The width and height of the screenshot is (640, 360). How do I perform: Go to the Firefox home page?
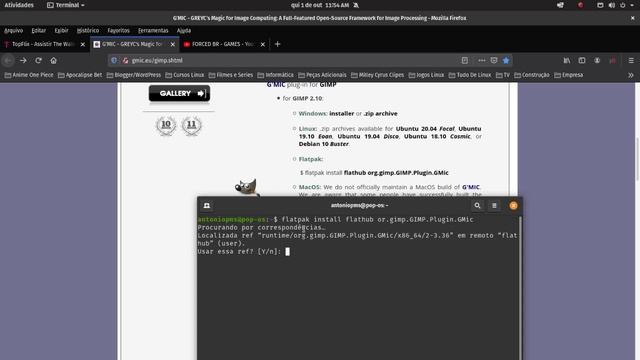(x=53, y=60)
